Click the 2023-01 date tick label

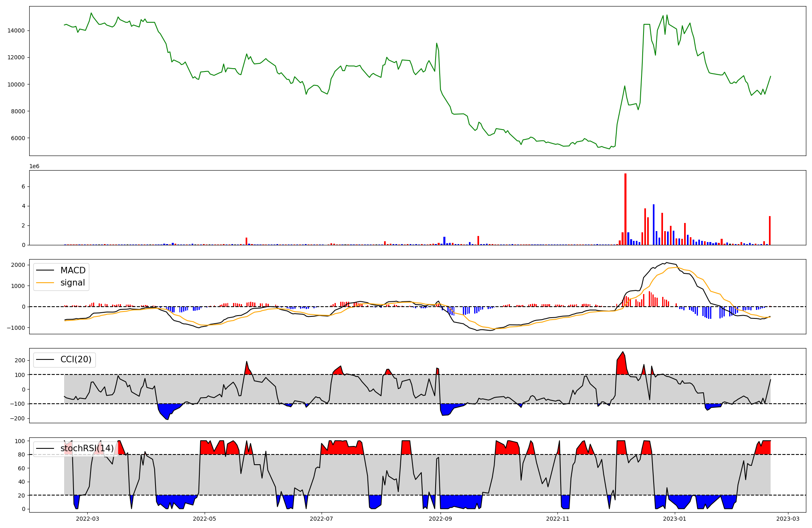pyautogui.click(x=674, y=519)
